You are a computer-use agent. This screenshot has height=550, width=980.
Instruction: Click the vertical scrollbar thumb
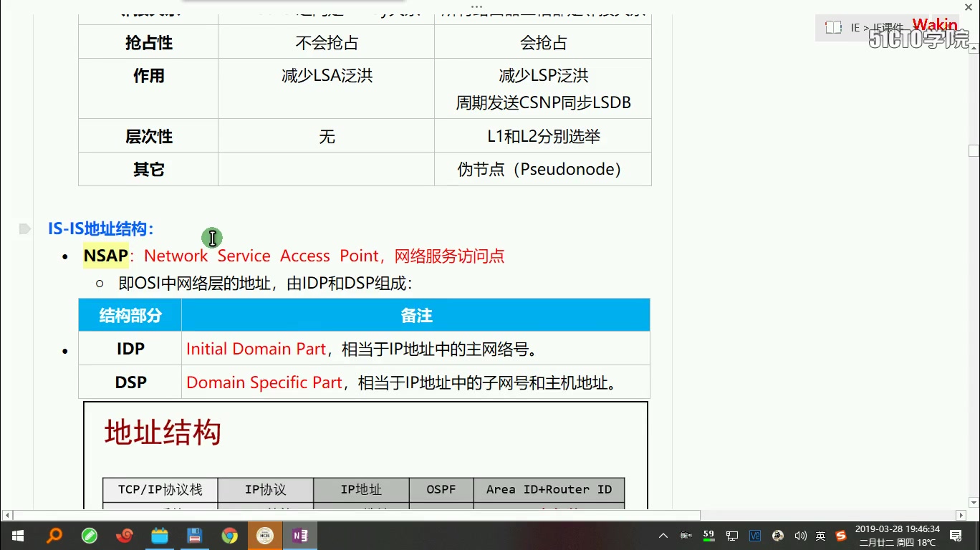(x=974, y=150)
